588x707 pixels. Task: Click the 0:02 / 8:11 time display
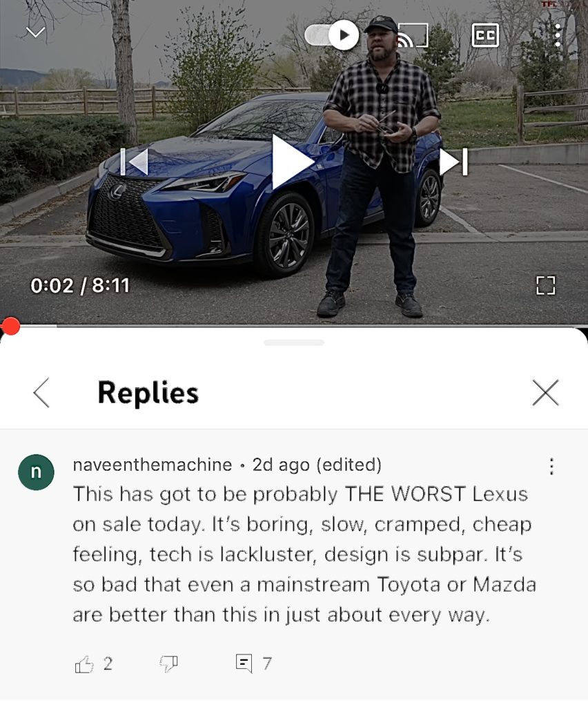[80, 285]
